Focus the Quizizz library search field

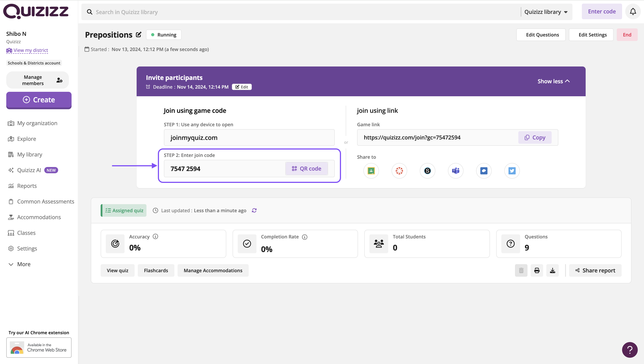point(300,12)
